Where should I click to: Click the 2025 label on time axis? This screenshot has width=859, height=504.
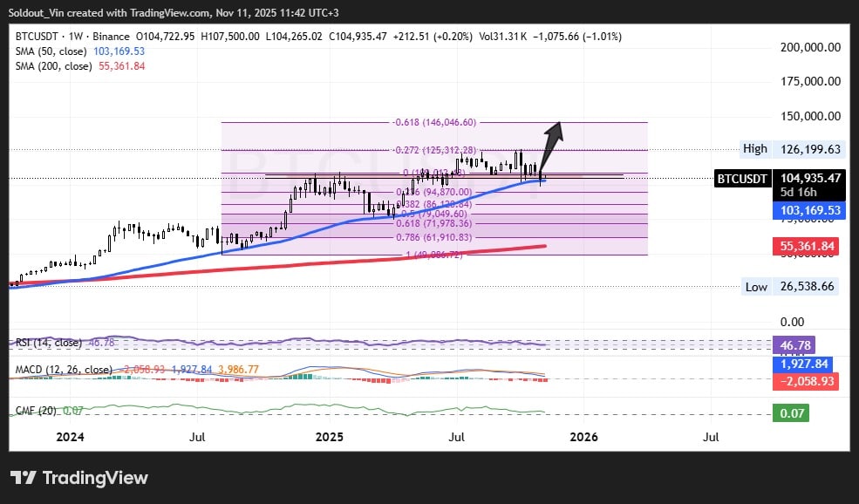pyautogui.click(x=331, y=437)
